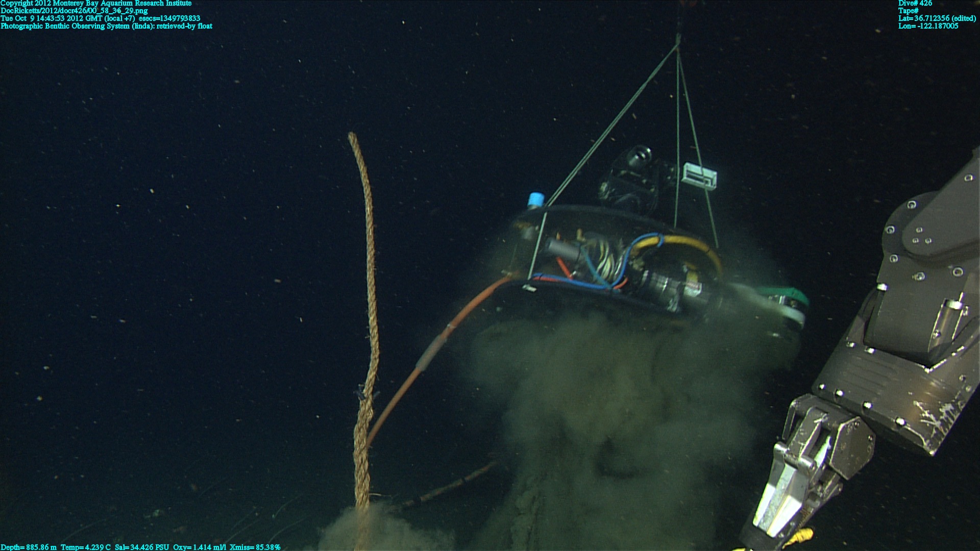Viewport: 980px width, 551px height.
Task: Click the Xmiss= 85.38% readout
Action: [255, 547]
